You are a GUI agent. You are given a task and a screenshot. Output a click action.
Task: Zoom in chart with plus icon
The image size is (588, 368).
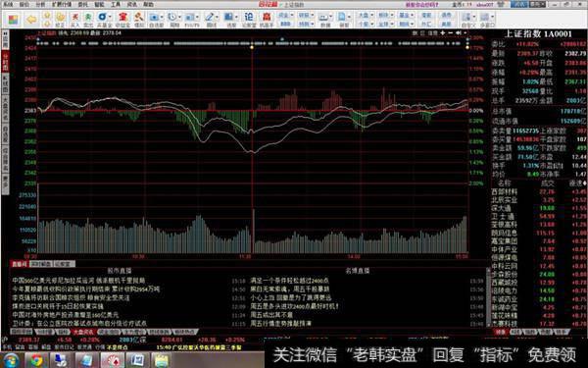point(443,33)
